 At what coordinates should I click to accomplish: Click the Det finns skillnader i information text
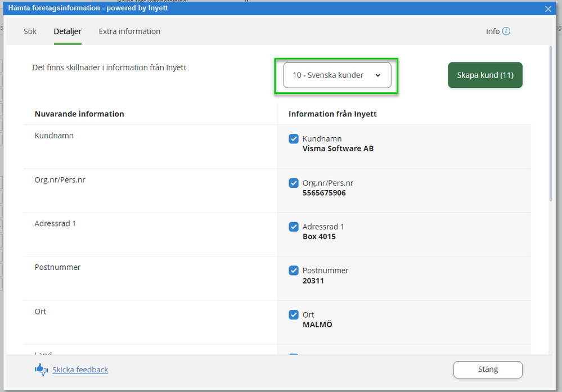[109, 67]
